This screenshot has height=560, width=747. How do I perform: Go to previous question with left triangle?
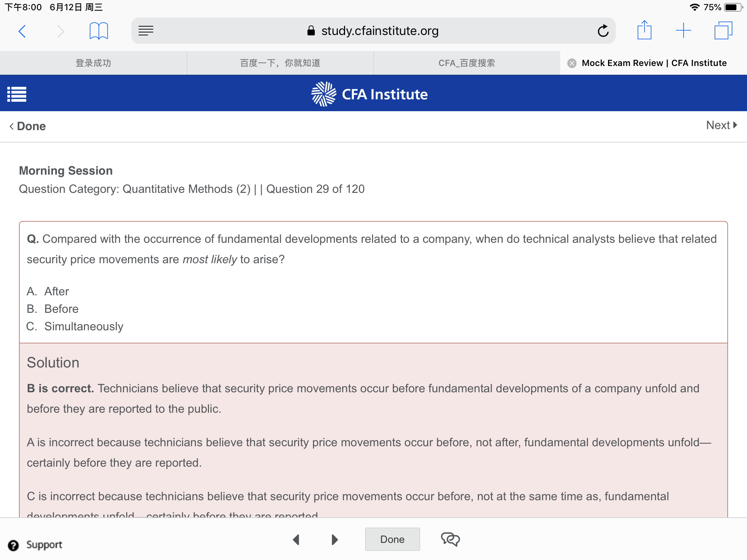coord(296,539)
